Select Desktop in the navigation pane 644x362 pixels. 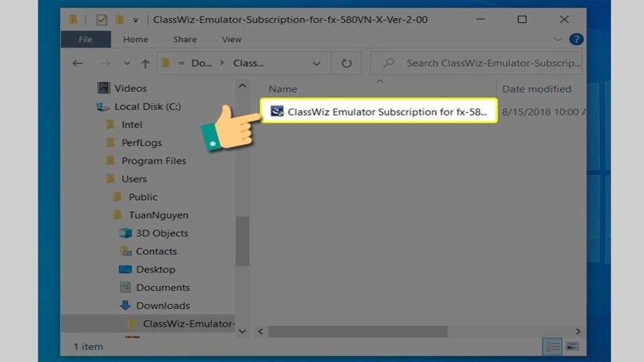[156, 269]
